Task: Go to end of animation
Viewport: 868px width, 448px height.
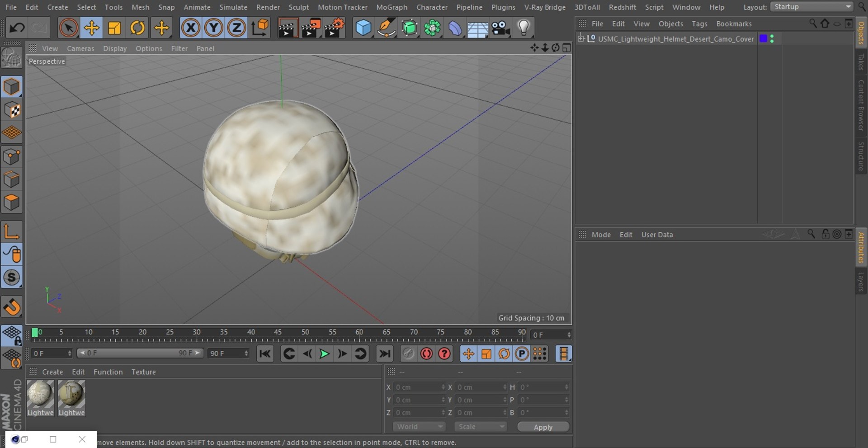Action: (x=385, y=354)
